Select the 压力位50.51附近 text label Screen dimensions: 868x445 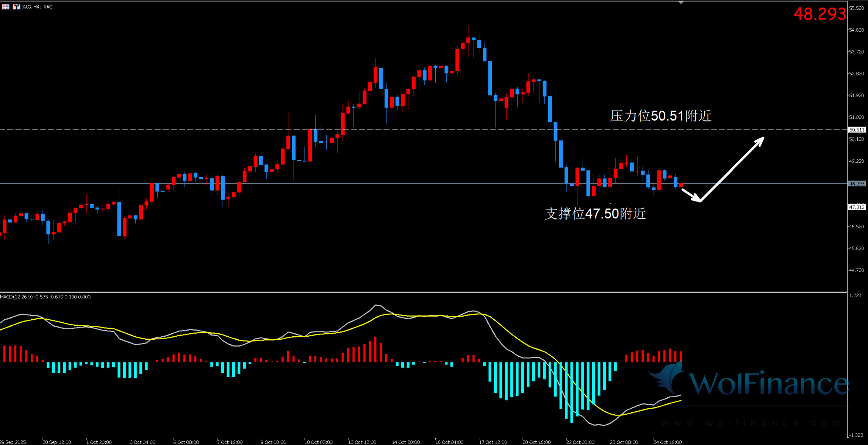tap(661, 116)
